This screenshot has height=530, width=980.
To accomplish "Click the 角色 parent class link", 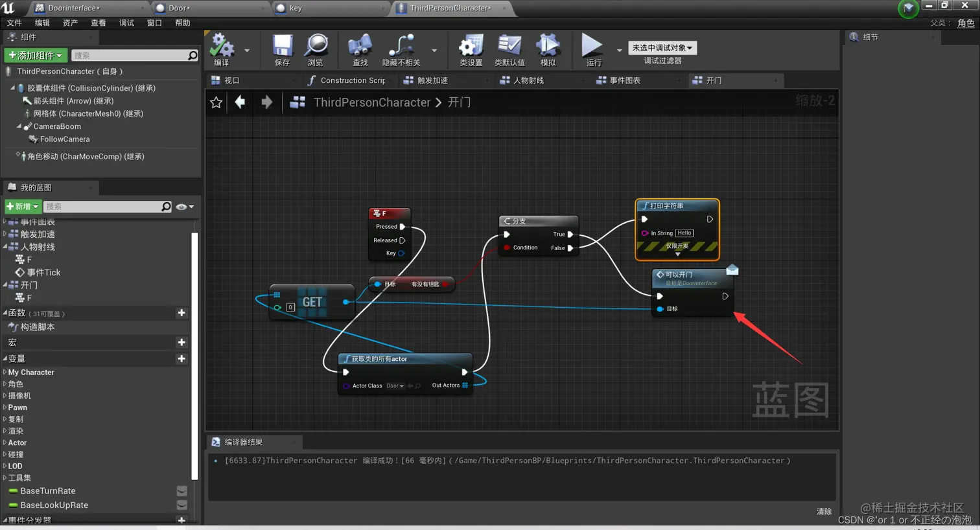I will pyautogui.click(x=966, y=23).
